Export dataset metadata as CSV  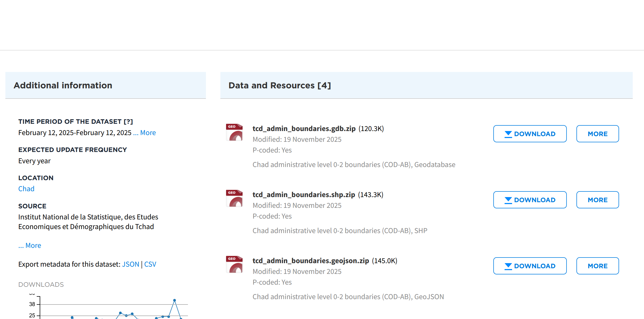pyautogui.click(x=150, y=264)
